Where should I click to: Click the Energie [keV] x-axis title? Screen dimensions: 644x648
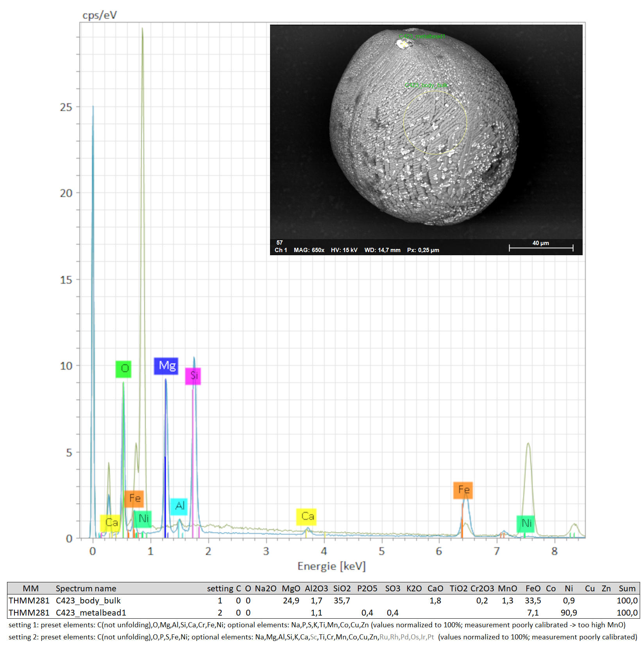331,566
